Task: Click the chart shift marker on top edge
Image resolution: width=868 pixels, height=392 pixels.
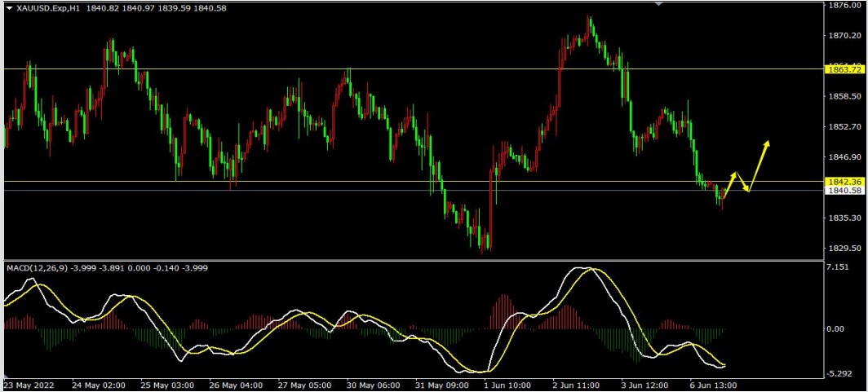Action: [x=658, y=3]
